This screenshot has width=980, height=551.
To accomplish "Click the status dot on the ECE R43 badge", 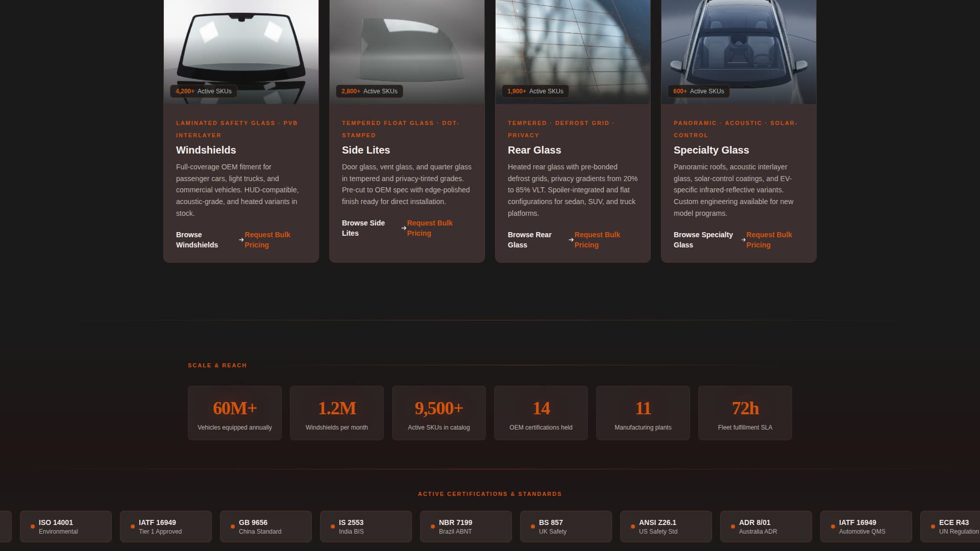I will tap(933, 526).
